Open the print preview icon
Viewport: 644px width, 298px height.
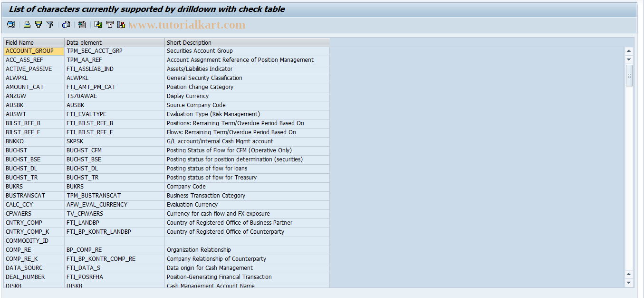(66, 25)
